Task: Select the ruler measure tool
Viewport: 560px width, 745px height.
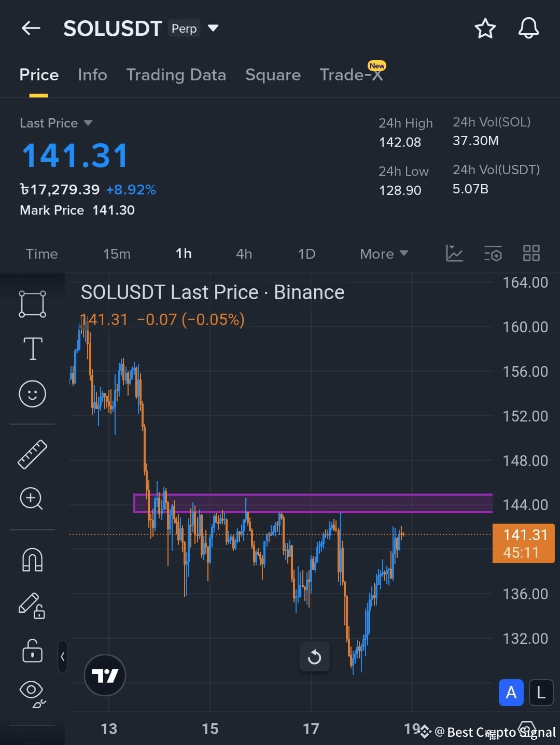Action: [33, 455]
